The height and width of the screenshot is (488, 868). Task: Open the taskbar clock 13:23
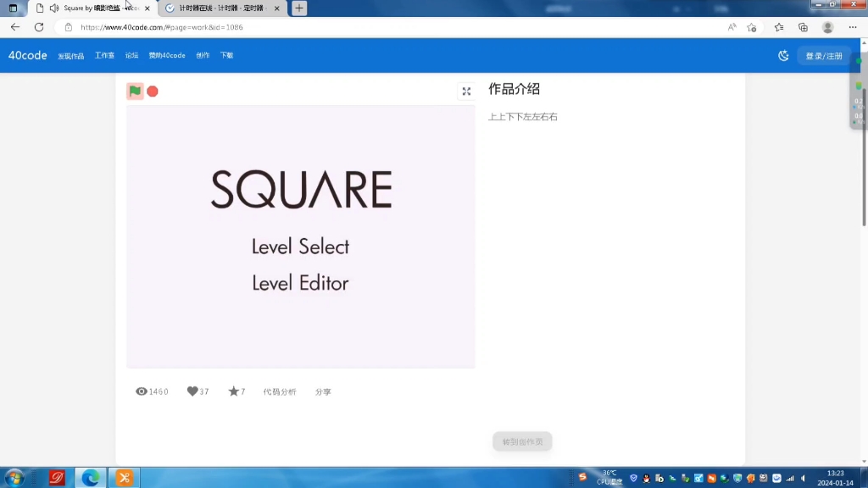point(835,478)
